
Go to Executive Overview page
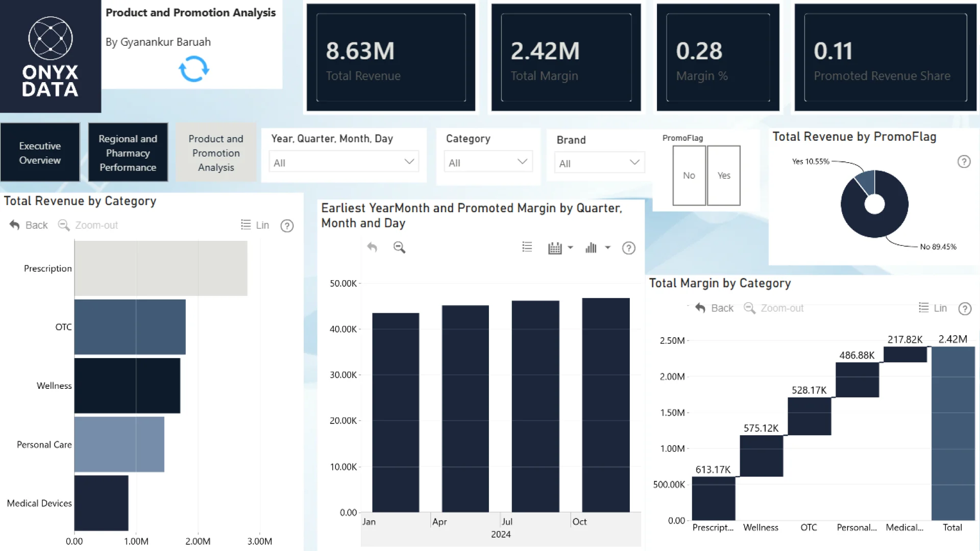(40, 153)
